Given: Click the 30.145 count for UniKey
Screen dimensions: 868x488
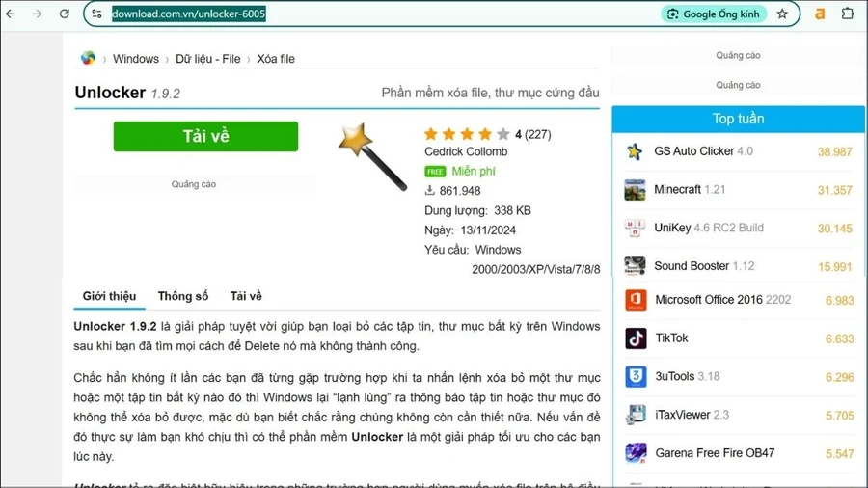Looking at the screenshot, I should click(x=835, y=229).
